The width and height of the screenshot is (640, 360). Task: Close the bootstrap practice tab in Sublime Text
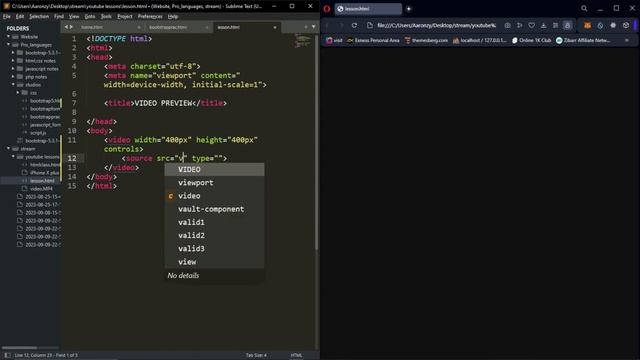pyautogui.click(x=207, y=27)
